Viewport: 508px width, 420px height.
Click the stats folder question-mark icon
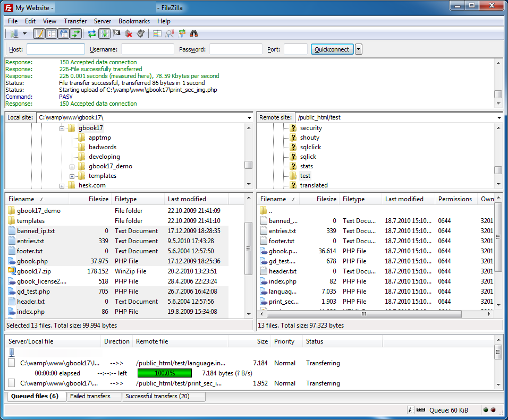click(293, 166)
